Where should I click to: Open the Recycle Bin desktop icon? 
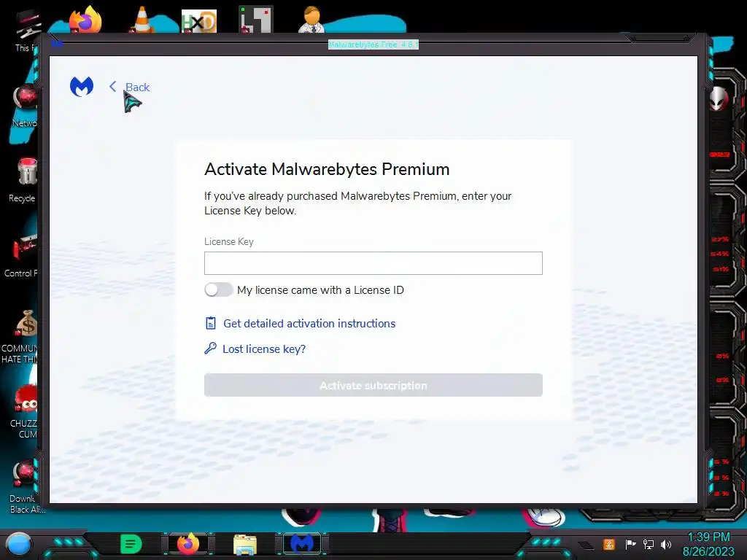point(23,180)
